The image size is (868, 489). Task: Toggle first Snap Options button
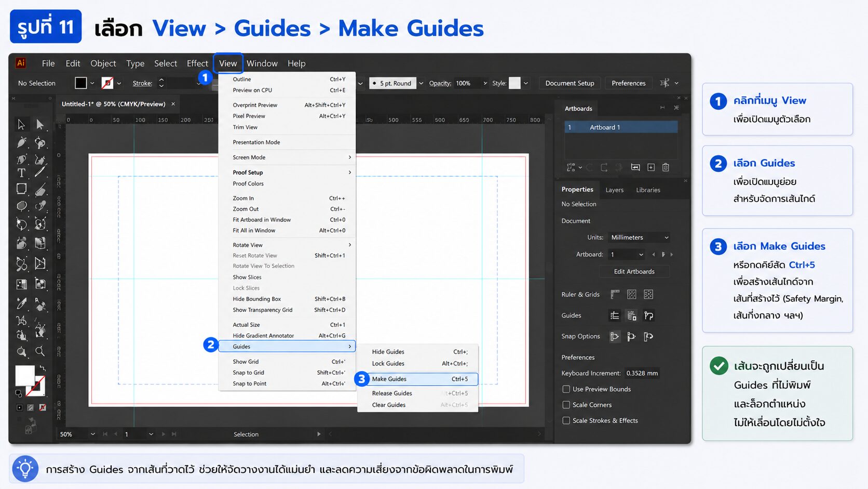click(615, 337)
